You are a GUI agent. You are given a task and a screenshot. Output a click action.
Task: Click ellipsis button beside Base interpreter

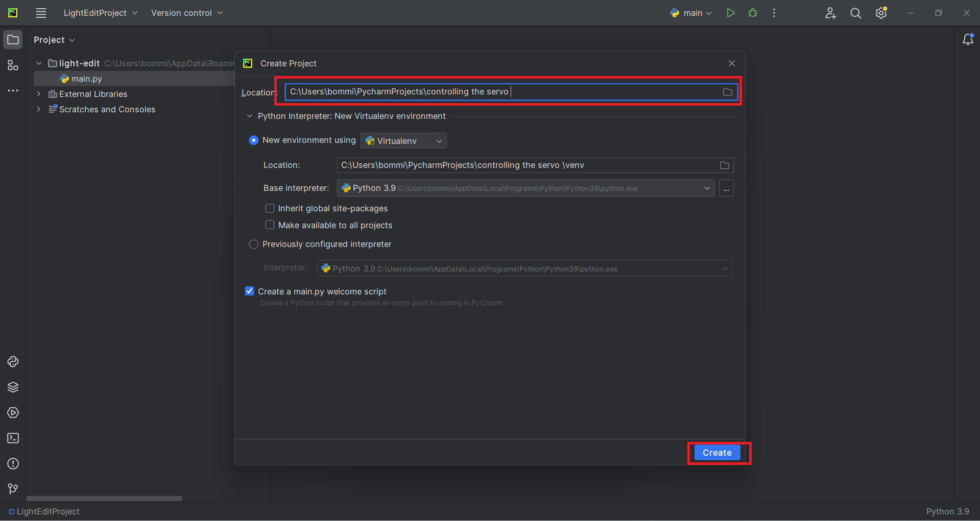click(726, 188)
